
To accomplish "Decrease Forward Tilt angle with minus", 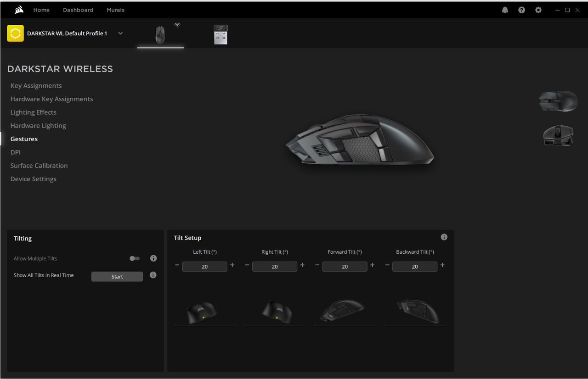I will (317, 265).
